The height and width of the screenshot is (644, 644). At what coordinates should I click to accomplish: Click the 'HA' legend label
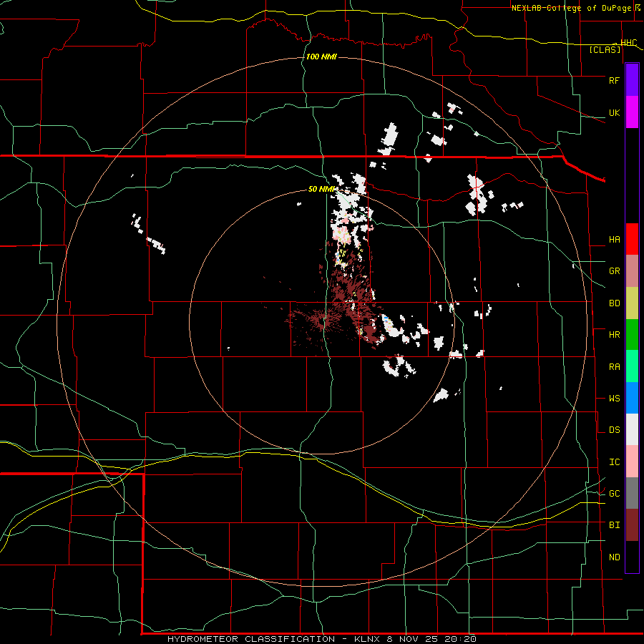[x=614, y=240]
